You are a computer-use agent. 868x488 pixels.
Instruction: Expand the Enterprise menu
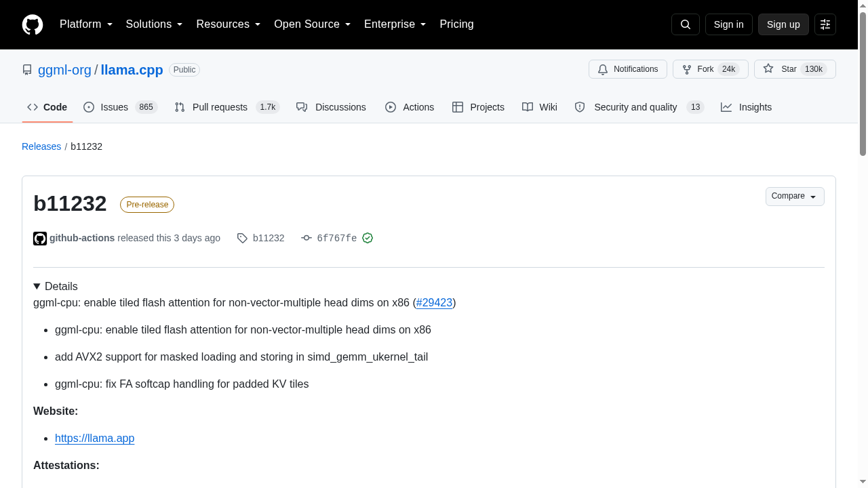pyautogui.click(x=395, y=24)
